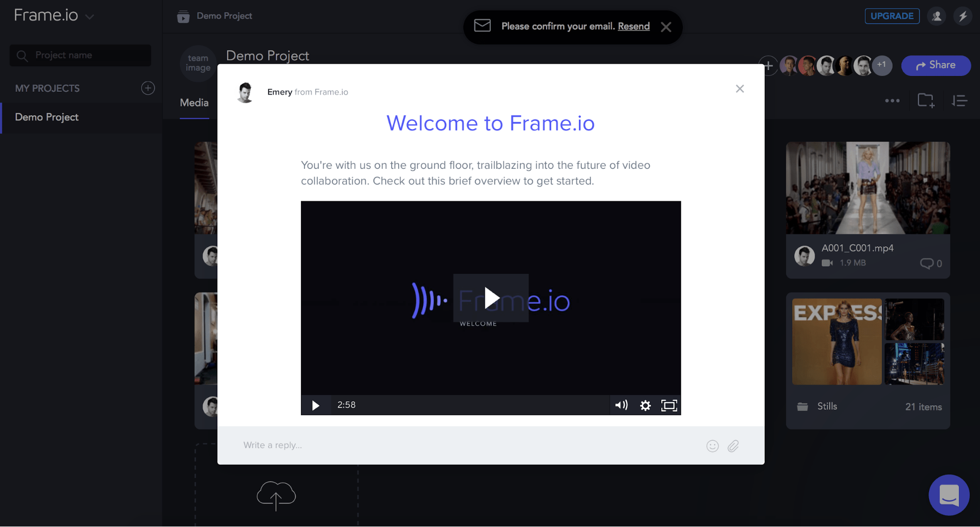Toggle fullscreen on the welcome video
Screen dimensions: 980x527
[669, 405]
